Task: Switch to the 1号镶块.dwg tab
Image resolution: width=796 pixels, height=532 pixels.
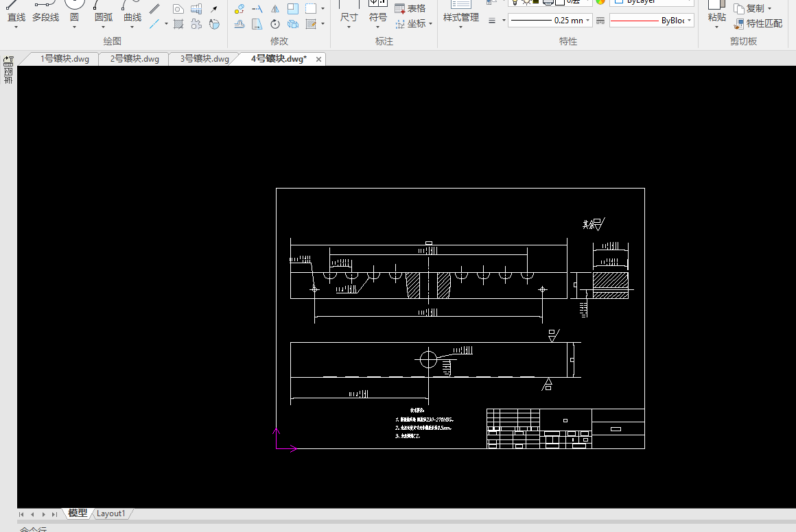Action: pos(65,59)
